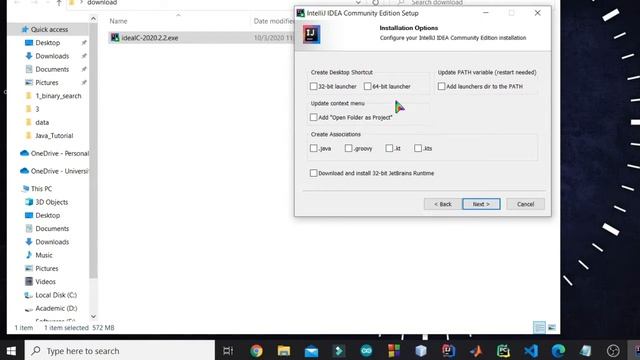This screenshot has height=360, width=640.
Task: Open Videos under This PC
Action: tap(45, 282)
